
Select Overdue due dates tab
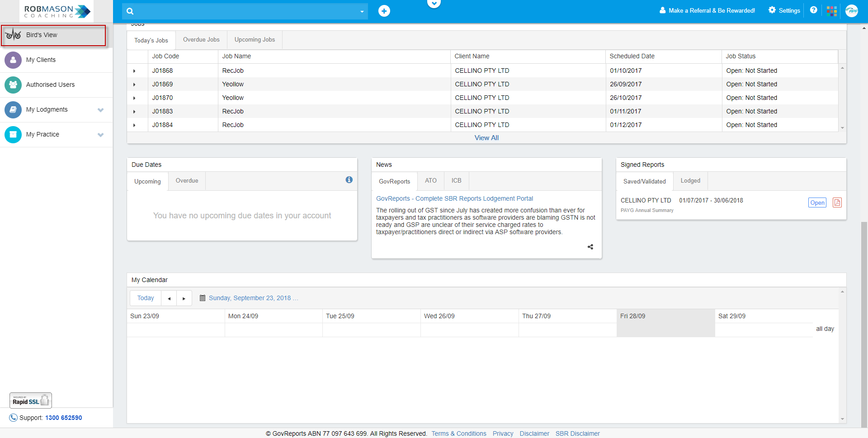187,181
